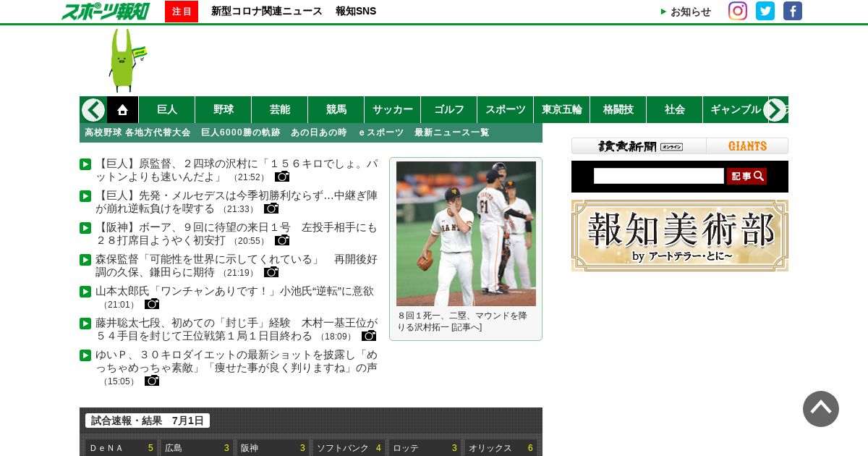Read 原監督 沢村 156キロ headline

click(237, 170)
